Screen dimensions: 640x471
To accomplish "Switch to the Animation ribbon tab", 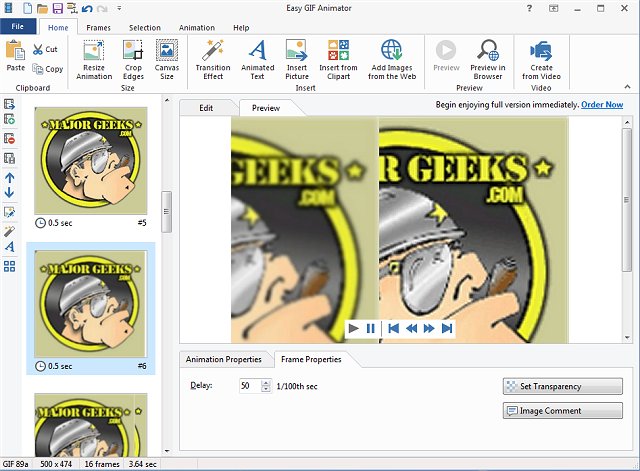I will pyautogui.click(x=197, y=28).
